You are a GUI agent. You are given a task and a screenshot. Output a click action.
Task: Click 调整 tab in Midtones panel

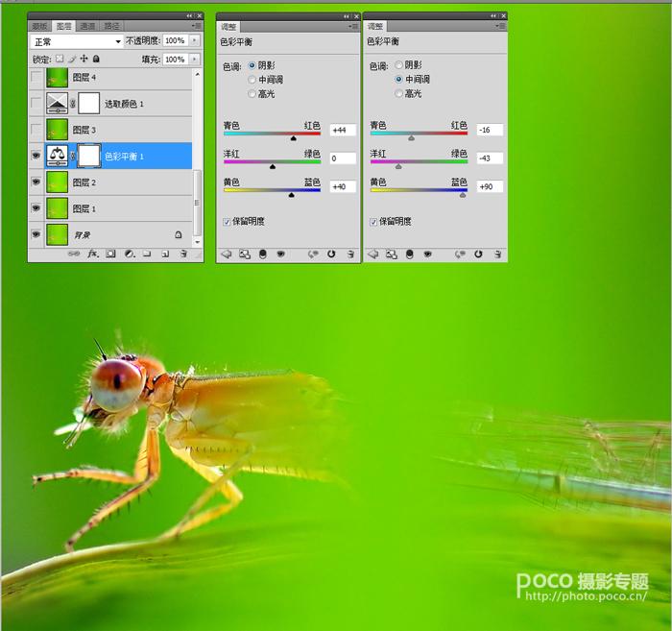tap(375, 27)
